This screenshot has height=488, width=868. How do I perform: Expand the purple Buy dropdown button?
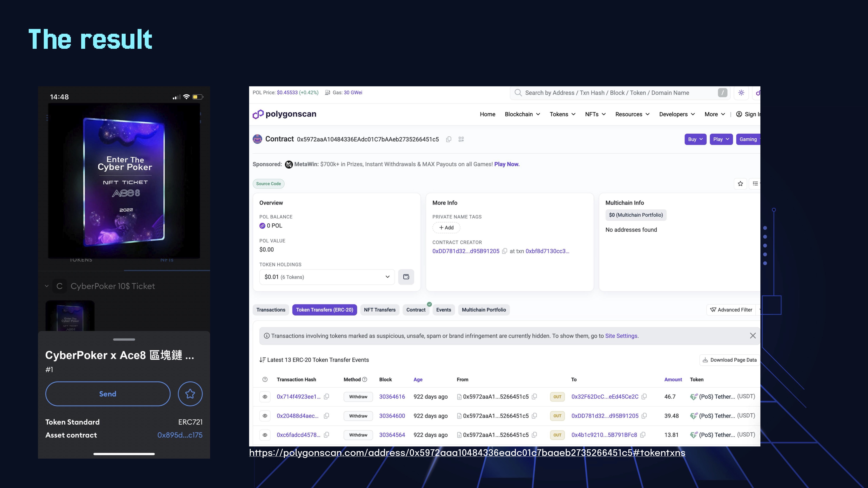(x=695, y=139)
